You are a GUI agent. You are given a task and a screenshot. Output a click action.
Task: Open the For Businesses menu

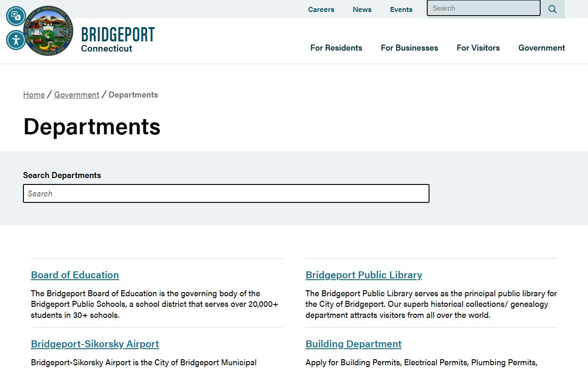point(409,48)
